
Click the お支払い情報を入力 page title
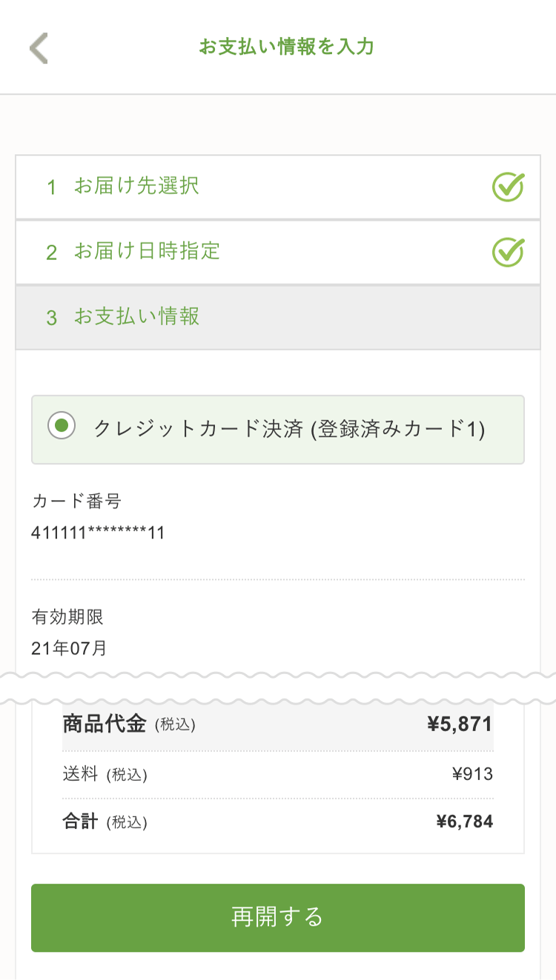point(286,47)
